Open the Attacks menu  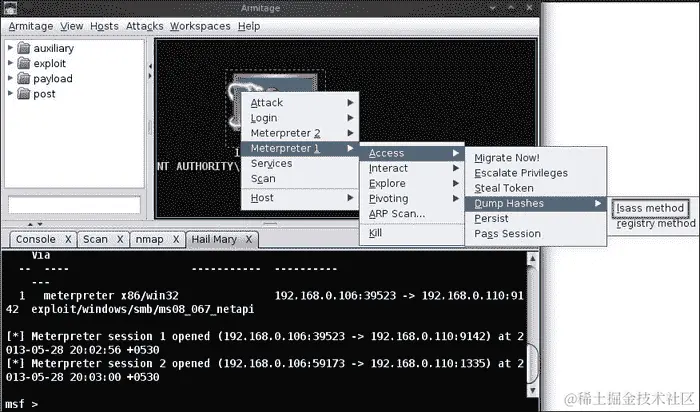145,26
